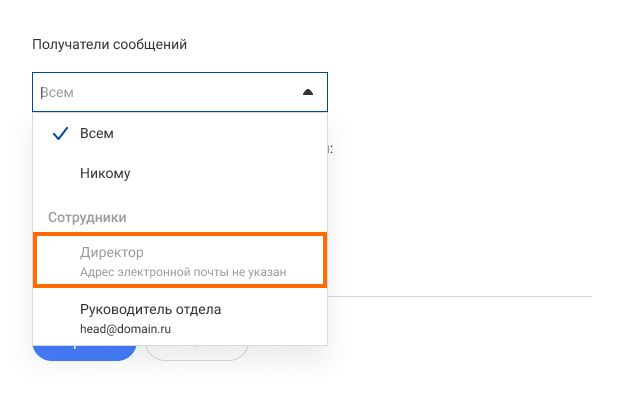Screen dimensions: 624x393
Task: Click the Сотрудники group header
Action: click(87, 217)
